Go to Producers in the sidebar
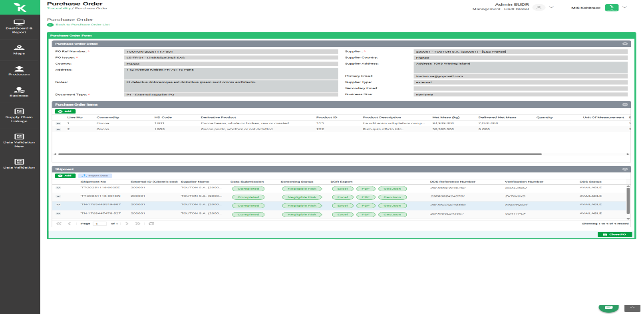Image resolution: width=644 pixels, height=314 pixels. pyautogui.click(x=19, y=71)
